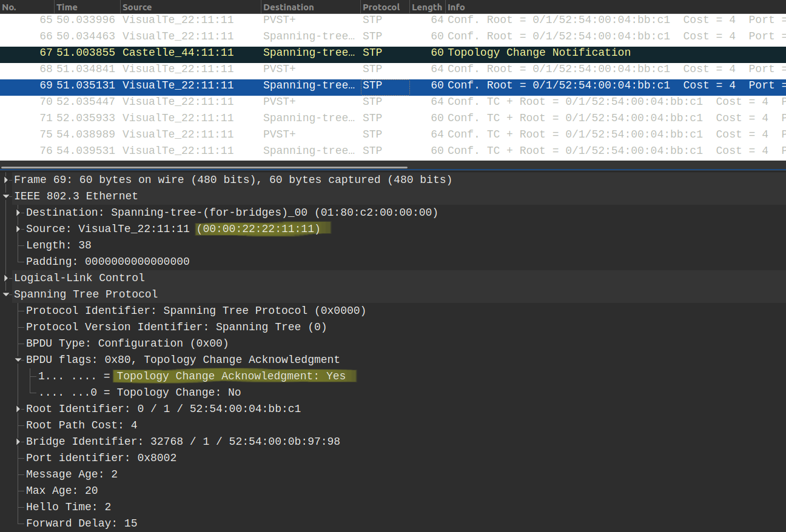786x532 pixels.
Task: Expand the Ethernet Source VisualTe field arrow
Action: 19,229
